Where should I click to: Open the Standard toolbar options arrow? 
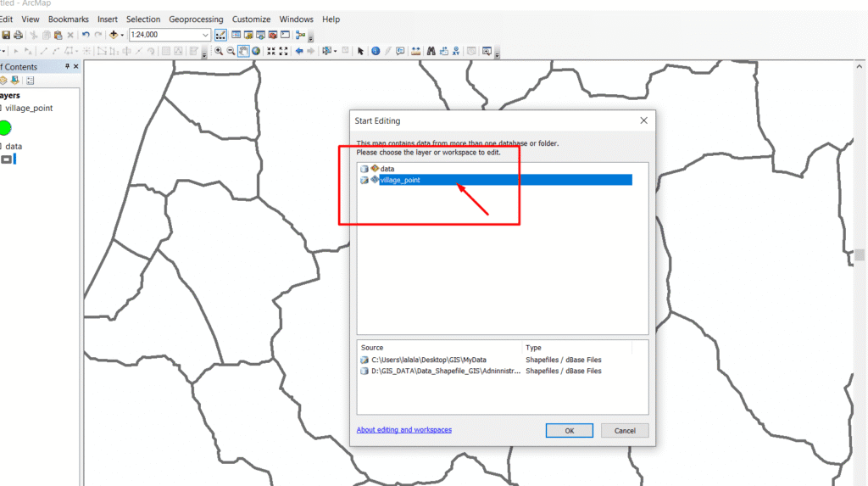310,37
